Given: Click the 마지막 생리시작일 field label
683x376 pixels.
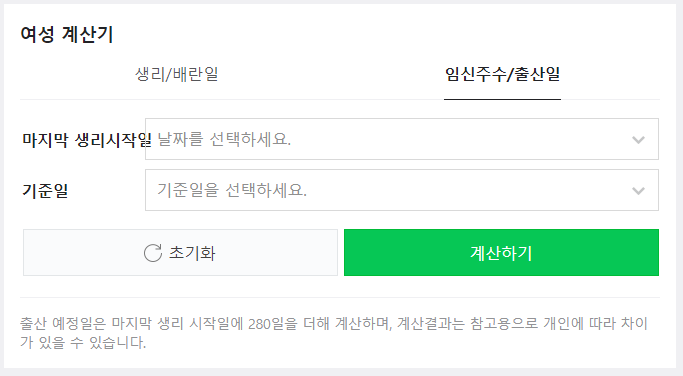Looking at the screenshot, I should (87, 140).
